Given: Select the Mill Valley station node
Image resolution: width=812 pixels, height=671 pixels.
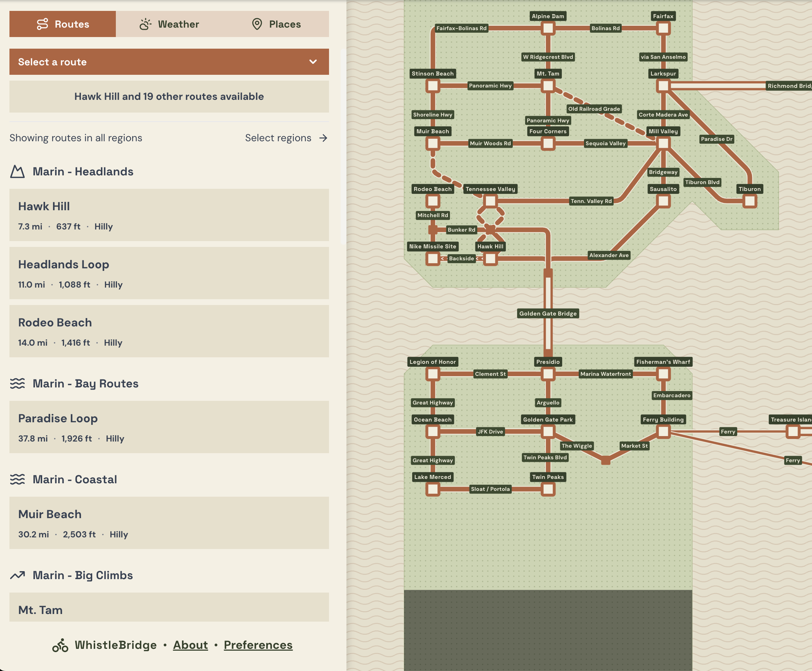Looking at the screenshot, I should click(x=663, y=143).
